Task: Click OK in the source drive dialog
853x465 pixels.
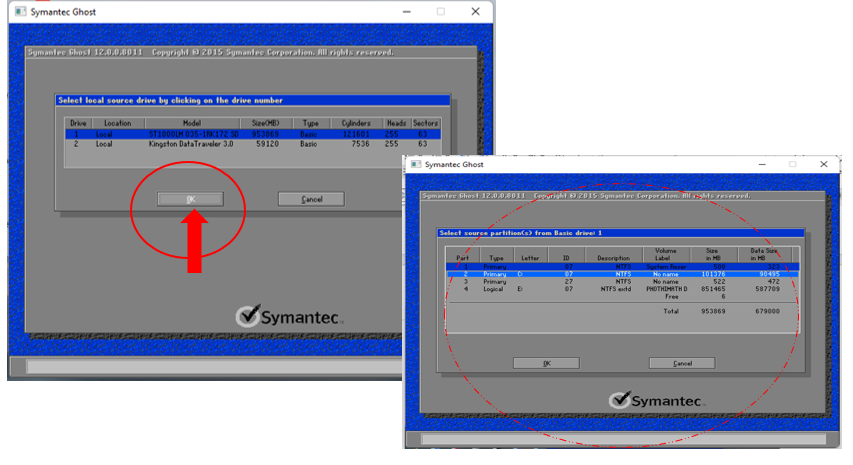Action: click(x=190, y=199)
